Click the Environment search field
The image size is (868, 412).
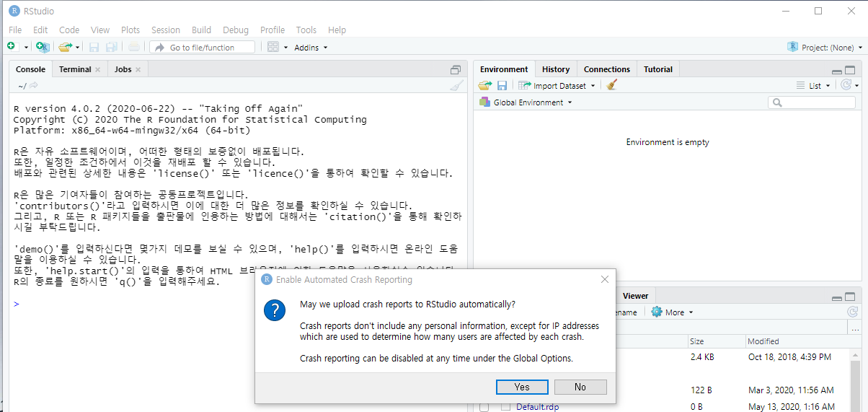coord(812,102)
